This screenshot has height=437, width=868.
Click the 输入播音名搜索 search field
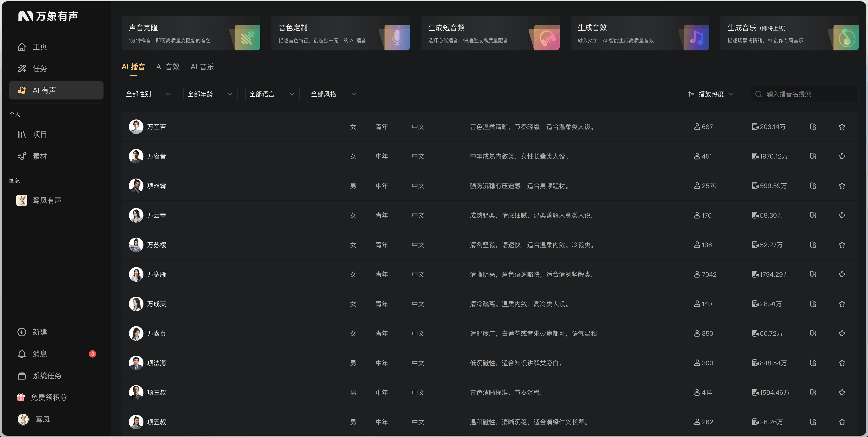804,94
